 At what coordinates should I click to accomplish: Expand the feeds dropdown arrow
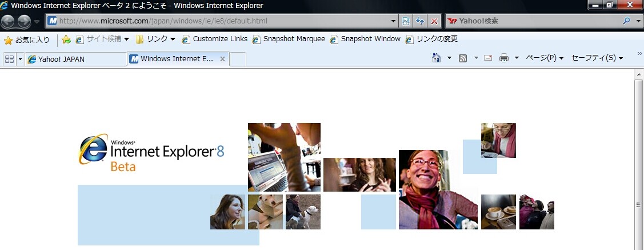476,58
